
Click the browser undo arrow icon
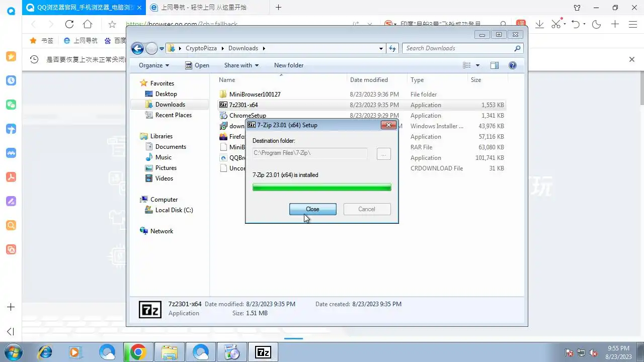[x=576, y=24]
